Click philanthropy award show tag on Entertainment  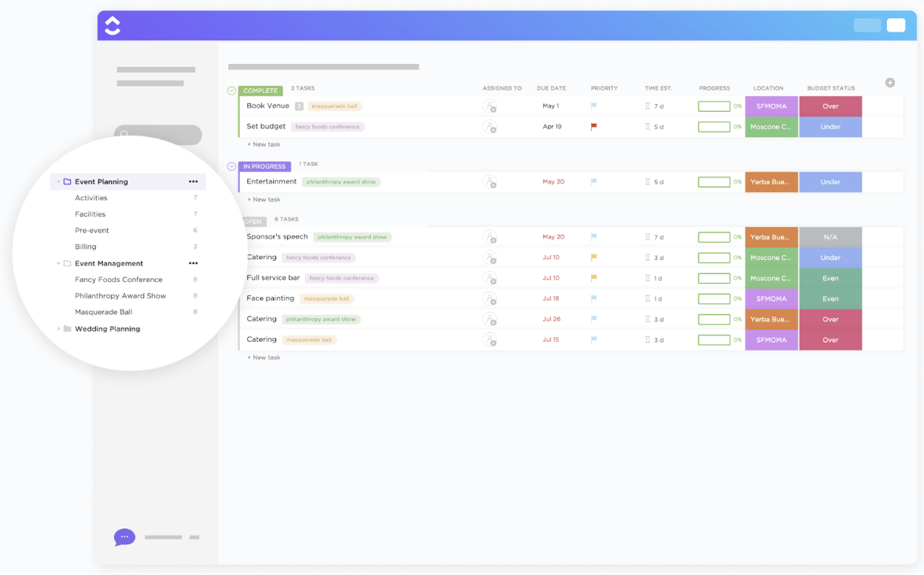point(342,182)
